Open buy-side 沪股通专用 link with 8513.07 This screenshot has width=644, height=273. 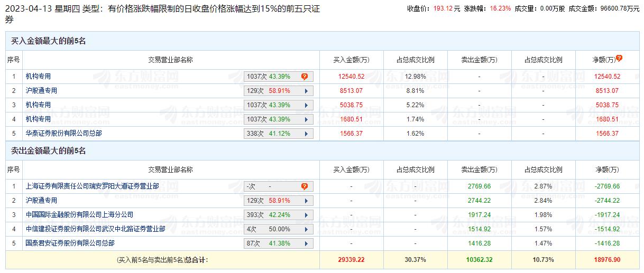(41, 91)
